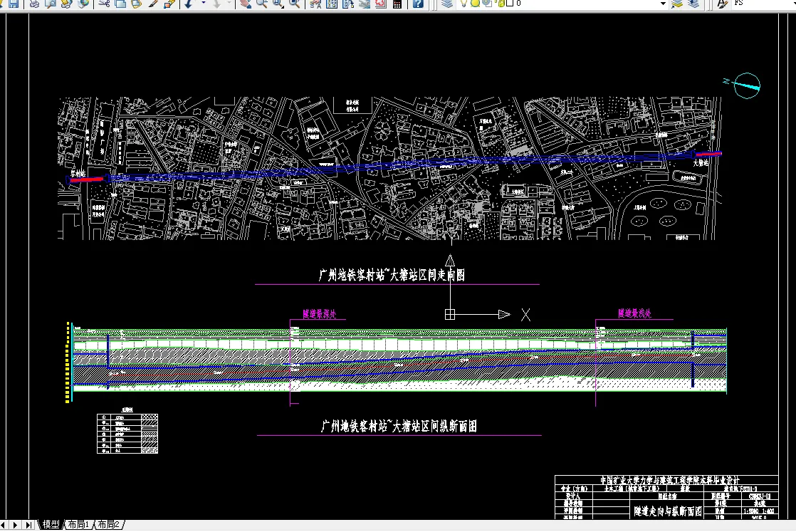Click the UCS origin square icon
The image size is (796, 532).
[450, 315]
